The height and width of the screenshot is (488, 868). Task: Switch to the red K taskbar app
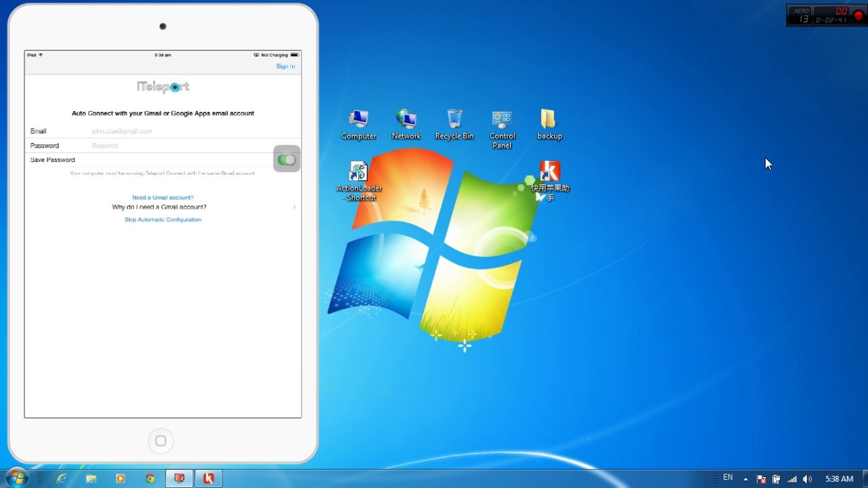[209, 479]
